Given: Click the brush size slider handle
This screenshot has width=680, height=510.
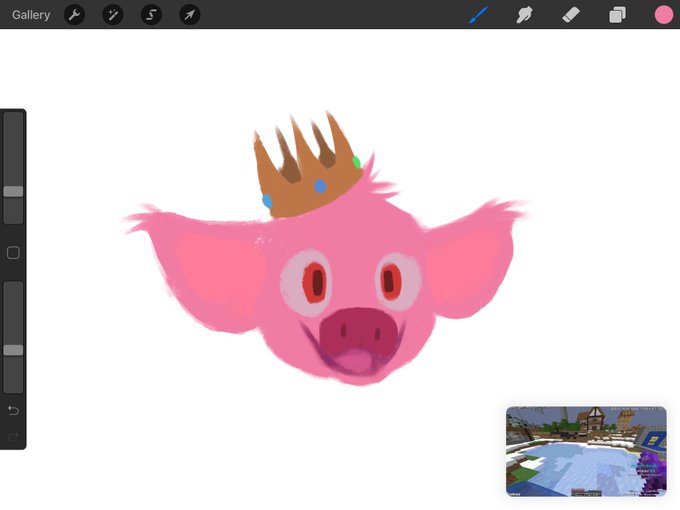Looking at the screenshot, I should pos(13,191).
